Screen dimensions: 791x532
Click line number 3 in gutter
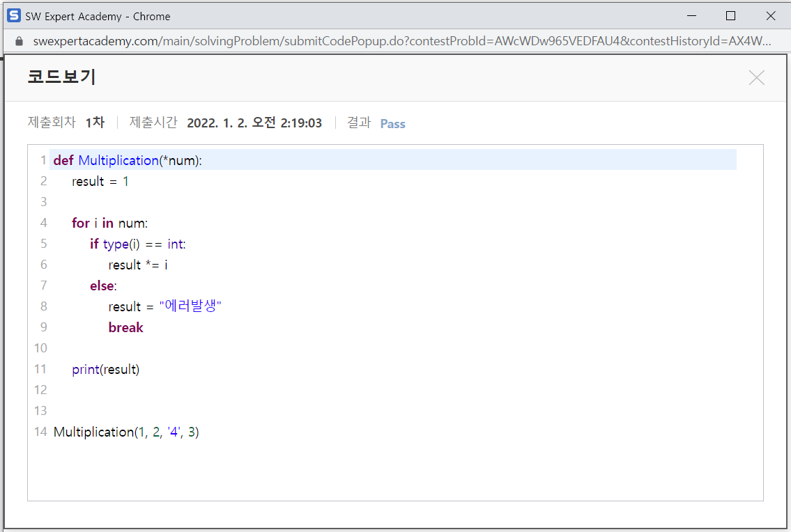(43, 202)
